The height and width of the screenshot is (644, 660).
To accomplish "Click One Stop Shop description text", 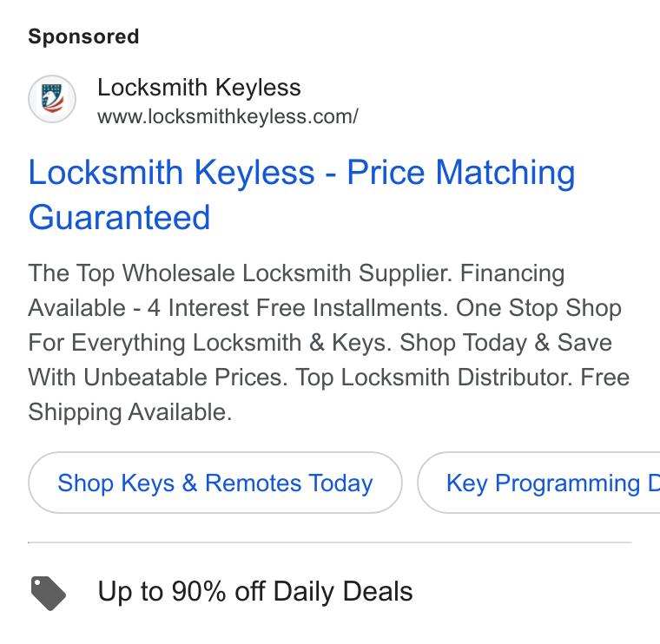I will pos(538,308).
